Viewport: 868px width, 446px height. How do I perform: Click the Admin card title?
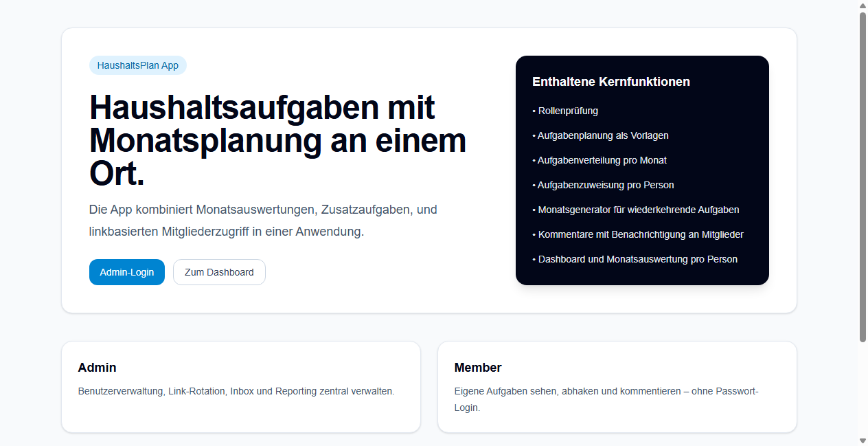[98, 368]
